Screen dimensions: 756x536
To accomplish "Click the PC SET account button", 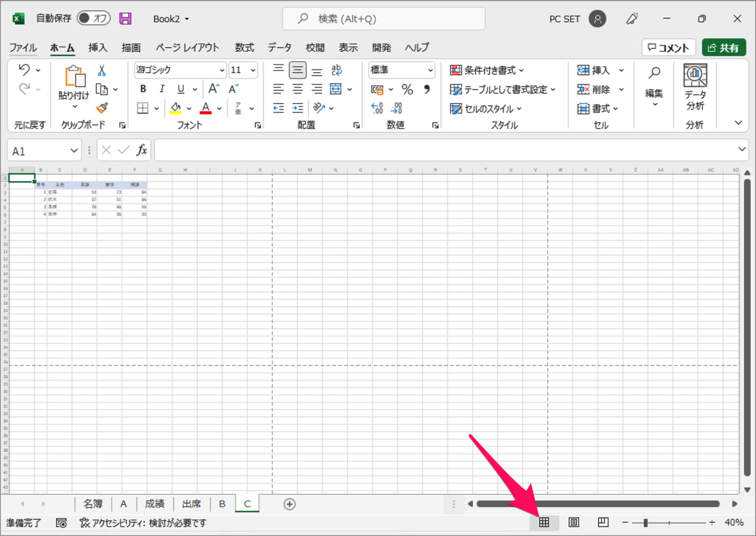I will click(577, 19).
